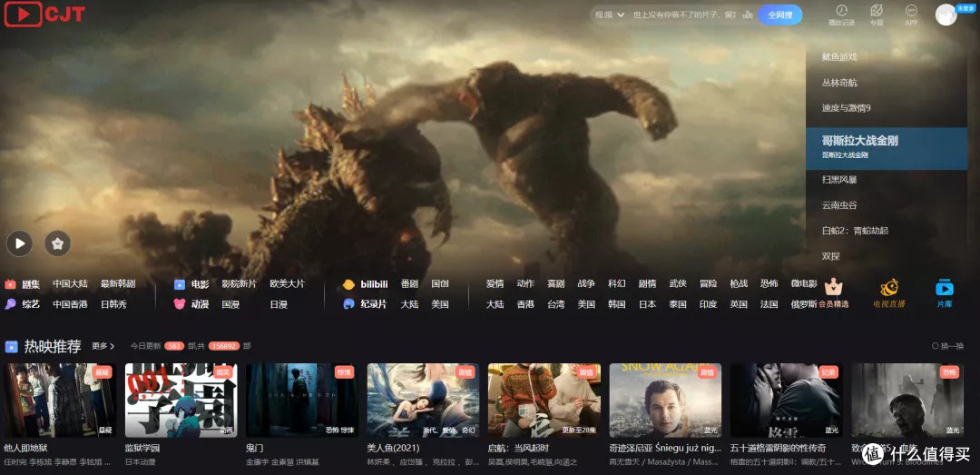Click the user avatar icon

pos(946,15)
